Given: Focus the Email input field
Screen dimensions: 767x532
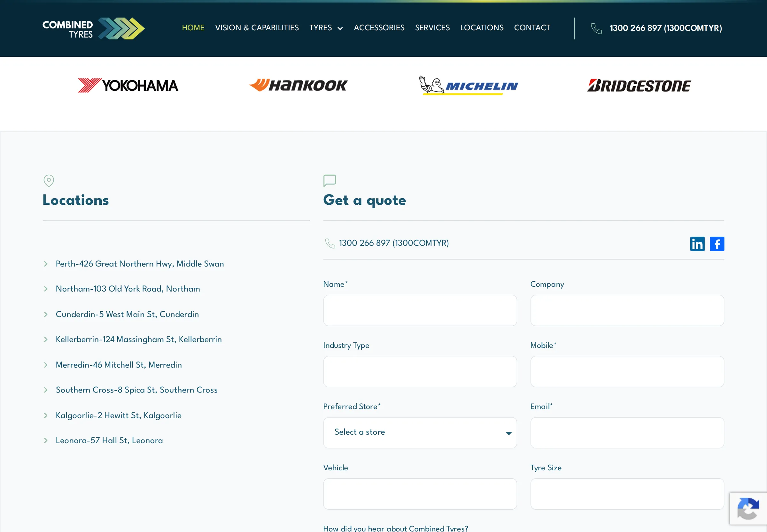Looking at the screenshot, I should tap(627, 432).
